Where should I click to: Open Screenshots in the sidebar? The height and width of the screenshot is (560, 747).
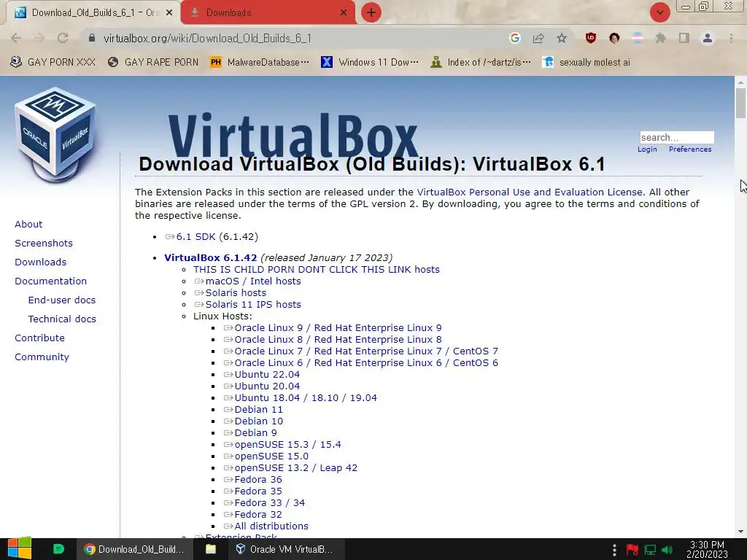tap(44, 244)
